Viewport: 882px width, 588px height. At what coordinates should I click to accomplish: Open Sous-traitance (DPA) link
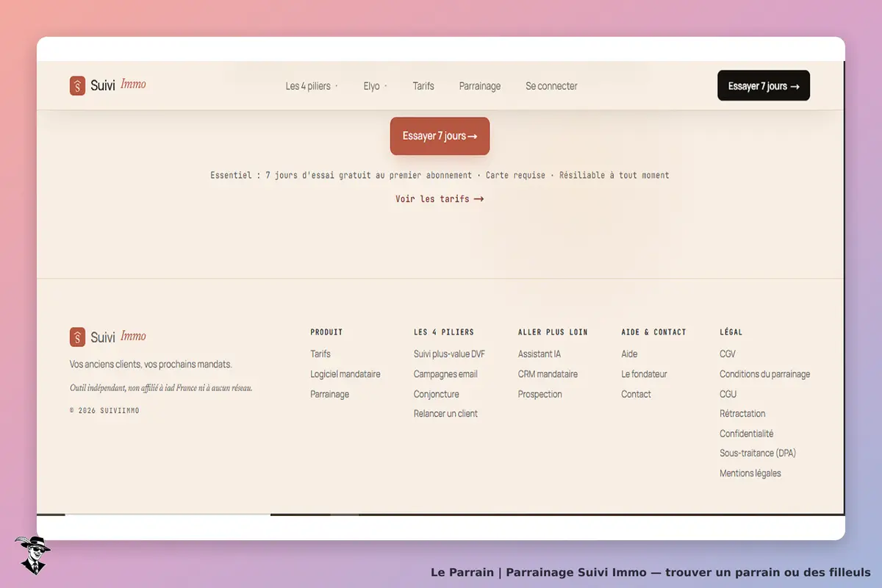tap(758, 453)
